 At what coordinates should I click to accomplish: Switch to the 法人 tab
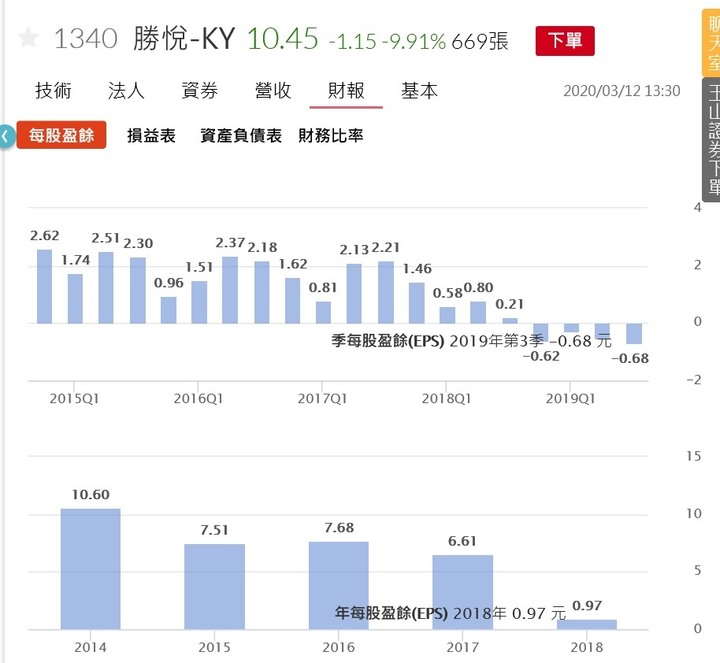(x=126, y=90)
